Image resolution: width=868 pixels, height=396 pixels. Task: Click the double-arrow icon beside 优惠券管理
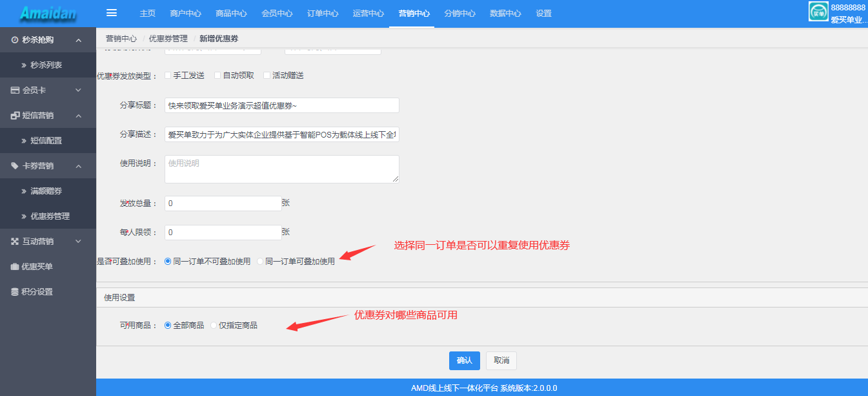24,216
